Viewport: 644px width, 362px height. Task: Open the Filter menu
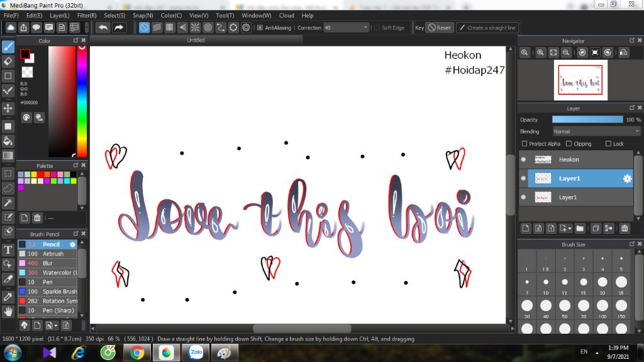(87, 16)
